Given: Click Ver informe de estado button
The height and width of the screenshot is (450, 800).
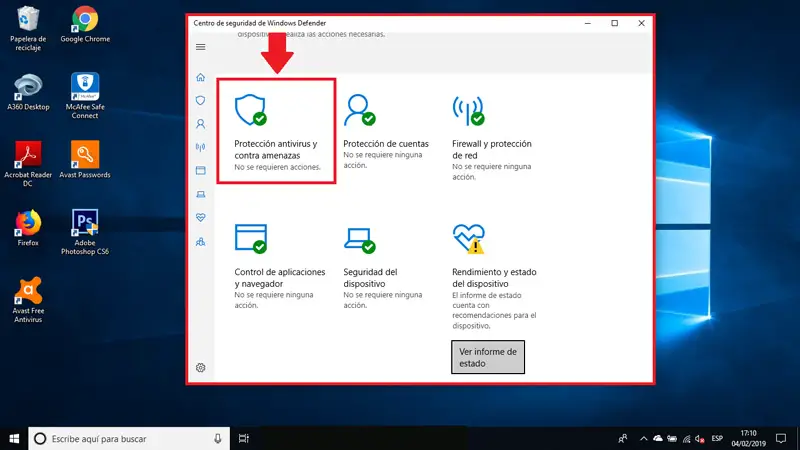Looking at the screenshot, I should click(x=488, y=357).
